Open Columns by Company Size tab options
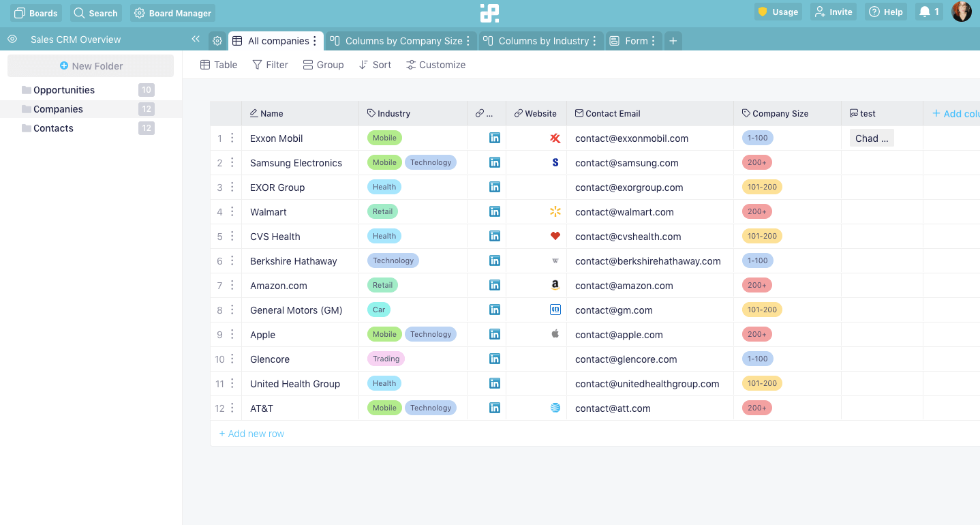Screen dimensions: 980x525 [x=468, y=41]
